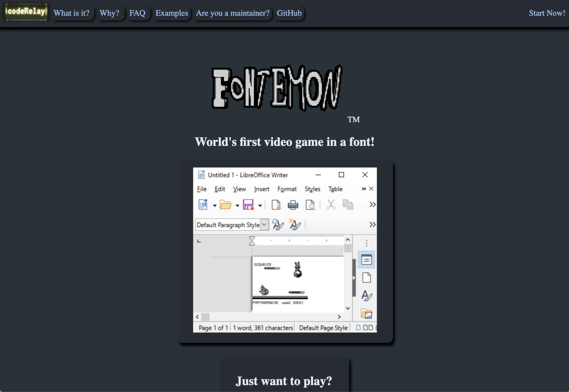
Task: Go to the Start Now! link
Action: (x=547, y=13)
